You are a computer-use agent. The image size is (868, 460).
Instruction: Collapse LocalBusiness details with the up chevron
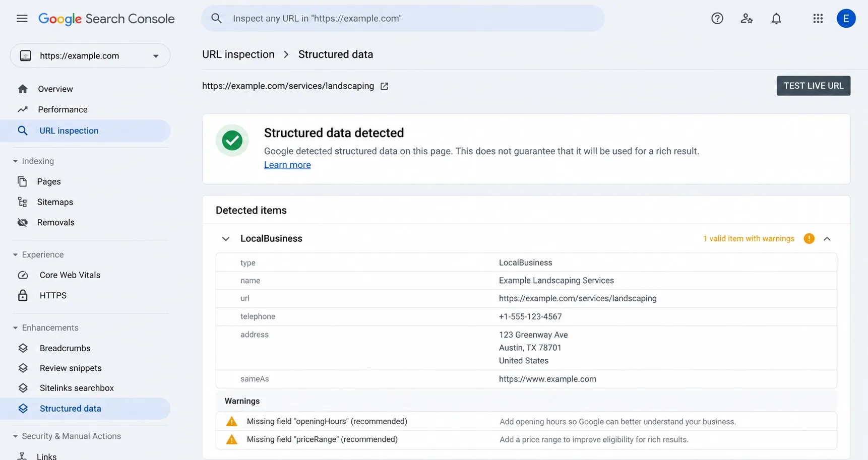[827, 239]
